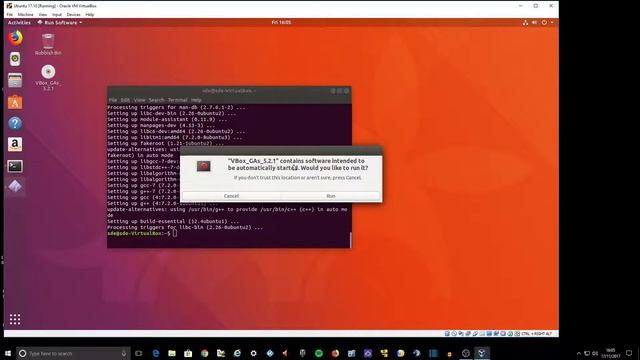Open the Run Software app menu dropdown
Viewport: 640px width, 360px height.
click(60, 22)
